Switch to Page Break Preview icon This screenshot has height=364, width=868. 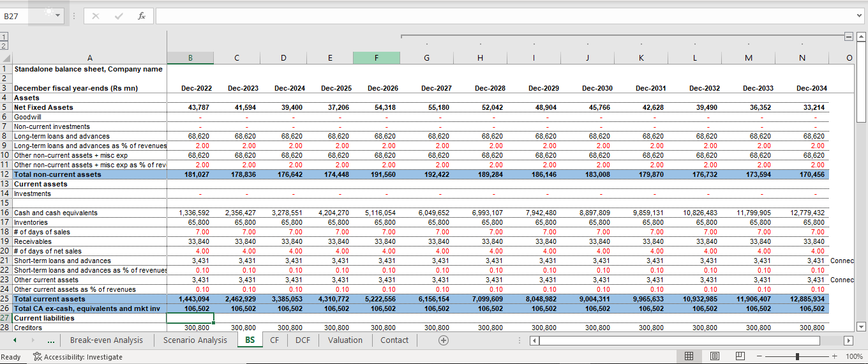[740, 356]
